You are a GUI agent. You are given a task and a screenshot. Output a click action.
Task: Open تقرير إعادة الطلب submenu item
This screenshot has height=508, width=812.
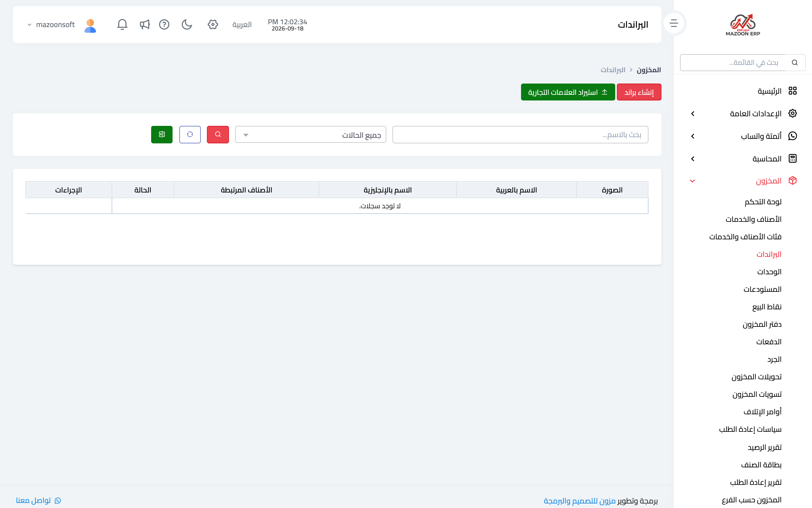coord(756,482)
